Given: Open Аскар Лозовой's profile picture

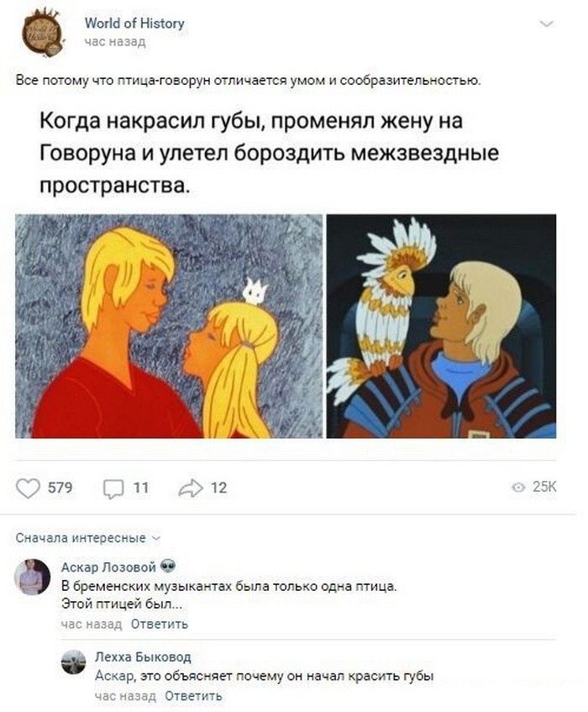Looking at the screenshot, I should pyautogui.click(x=32, y=577).
